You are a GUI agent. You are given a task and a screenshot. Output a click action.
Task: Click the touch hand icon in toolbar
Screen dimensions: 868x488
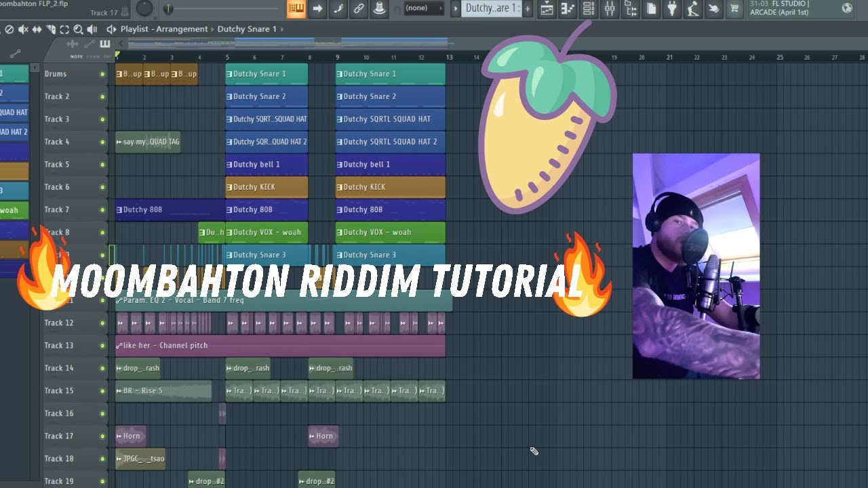click(x=713, y=9)
